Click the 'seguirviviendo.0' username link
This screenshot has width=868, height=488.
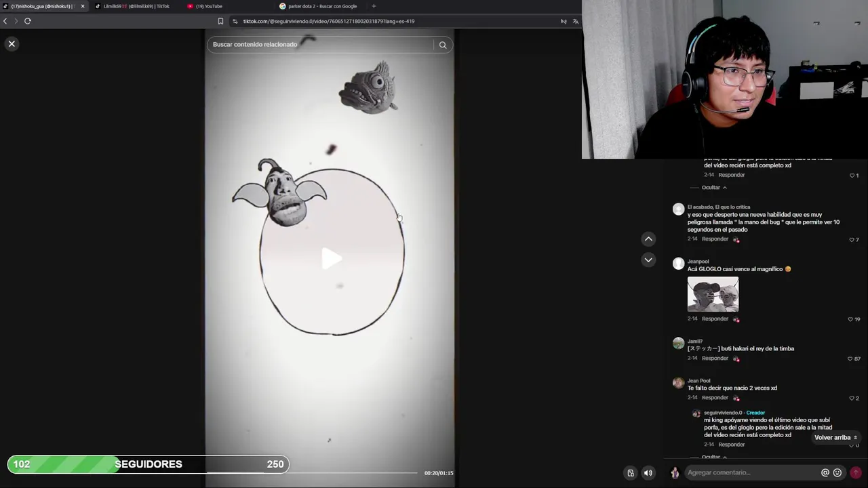pos(723,413)
